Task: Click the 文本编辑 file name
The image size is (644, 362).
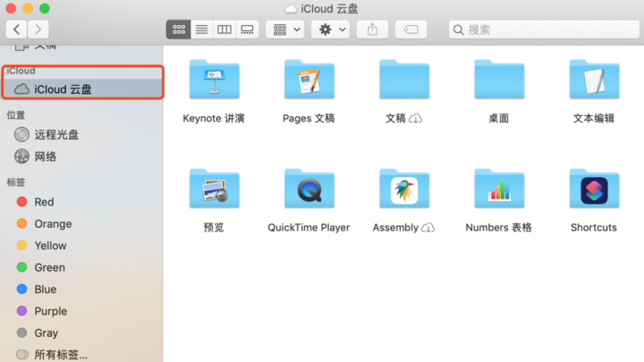Action: point(594,119)
